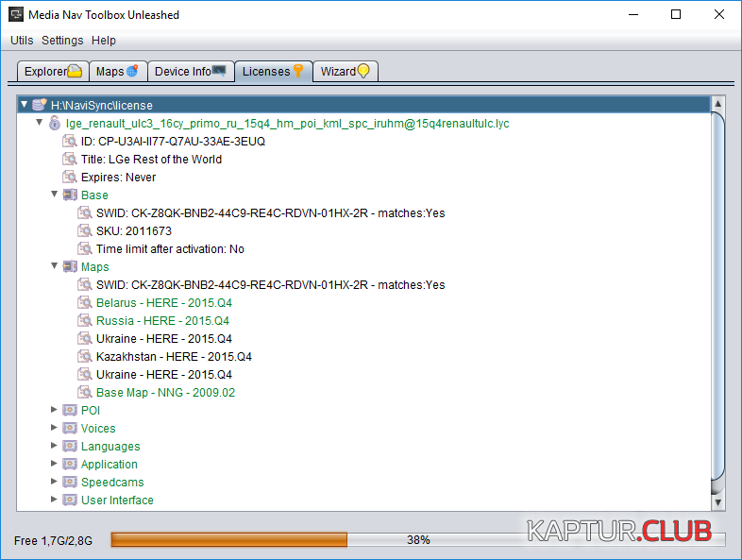The image size is (742, 560).
Task: Select Title: LGe Rest of the World row
Action: 151,160
